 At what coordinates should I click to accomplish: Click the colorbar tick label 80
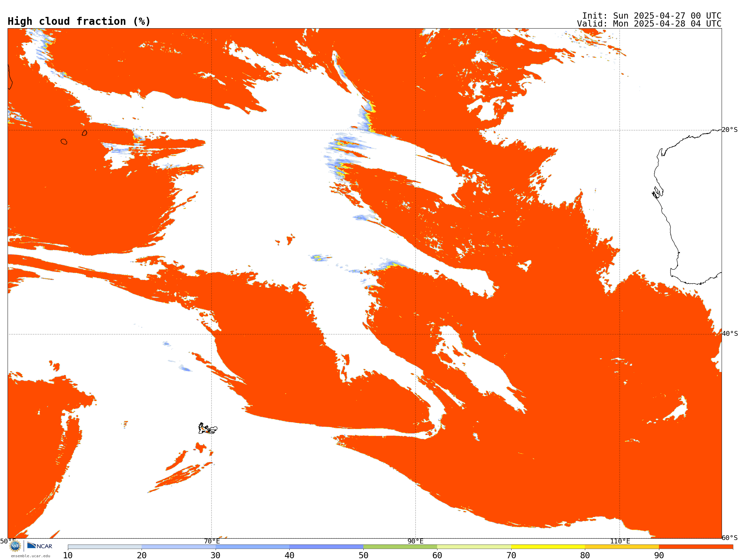(585, 556)
